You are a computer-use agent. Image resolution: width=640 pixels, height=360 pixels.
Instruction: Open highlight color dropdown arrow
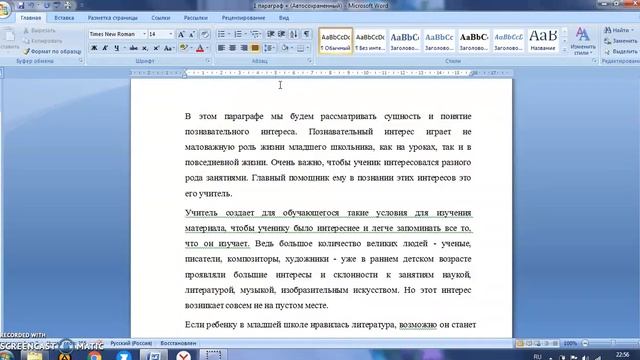point(191,48)
